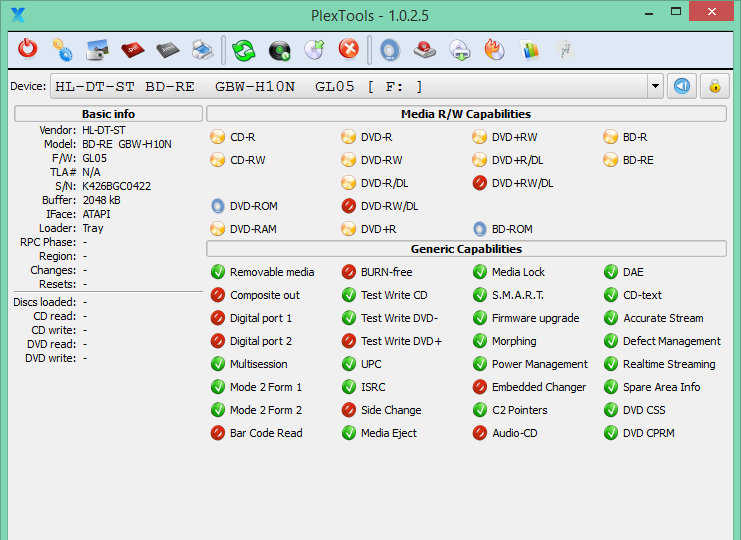The width and height of the screenshot is (741, 540).
Task: Click the BD-RE disc icon
Action: pos(610,160)
